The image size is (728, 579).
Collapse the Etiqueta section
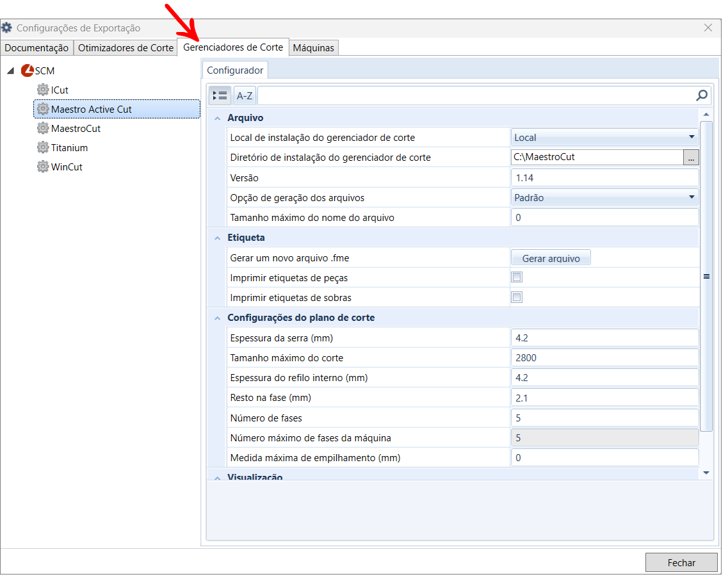click(217, 238)
